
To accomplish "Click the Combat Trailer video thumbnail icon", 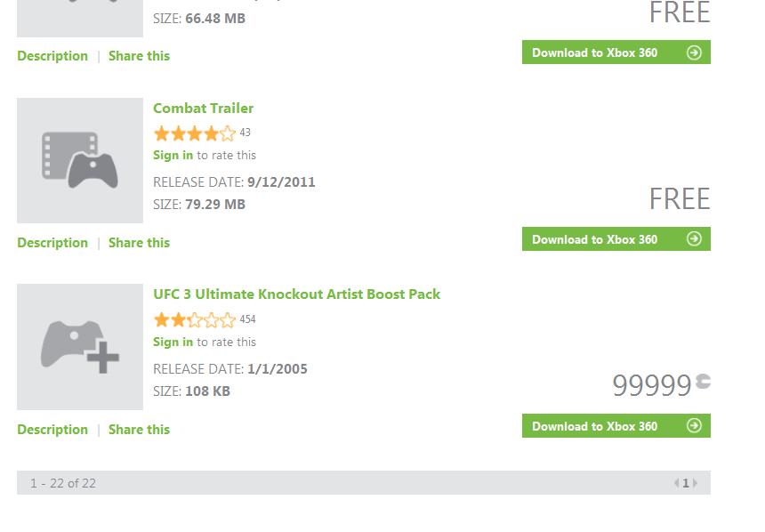I will [x=80, y=160].
